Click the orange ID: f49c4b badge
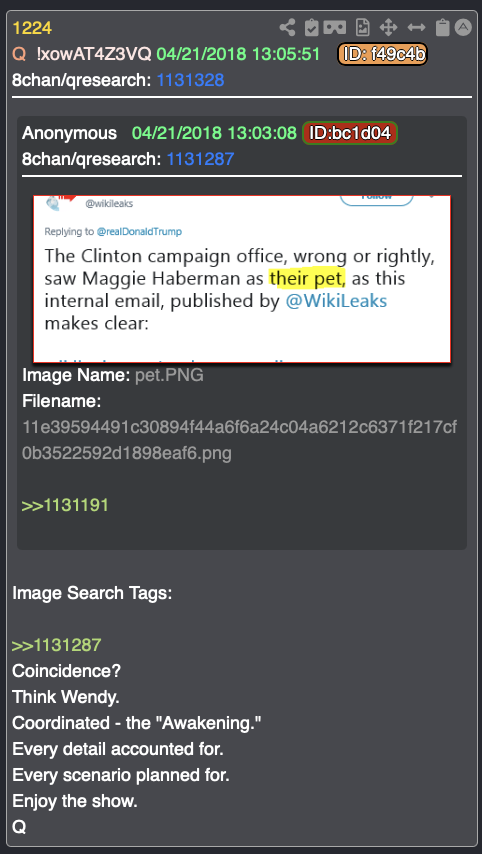This screenshot has width=482, height=854. coord(382,54)
